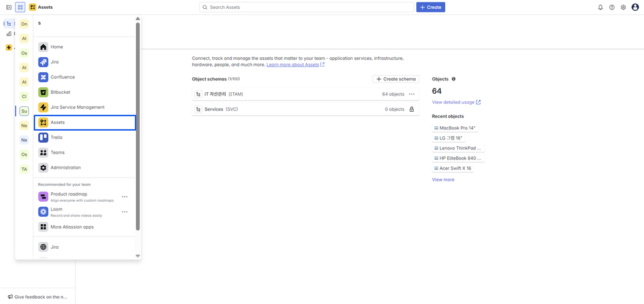
Task: Open the Loom recommendation
Action: tap(77, 212)
